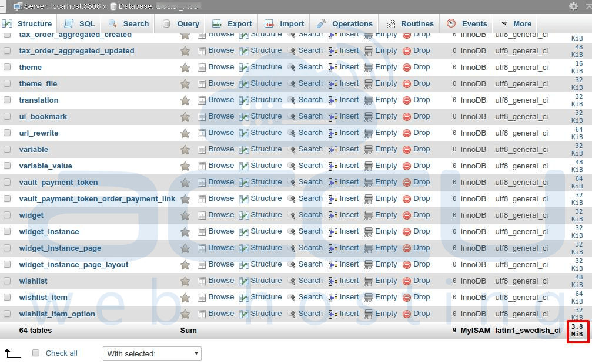The image size is (592, 364).
Task: View Structure of the ui_bookmark table
Action: tap(266, 116)
